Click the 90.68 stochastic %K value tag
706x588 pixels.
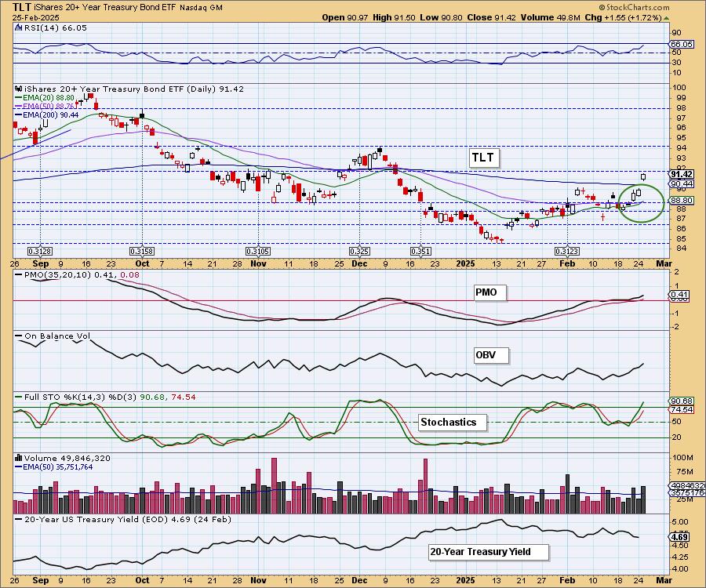pos(682,401)
